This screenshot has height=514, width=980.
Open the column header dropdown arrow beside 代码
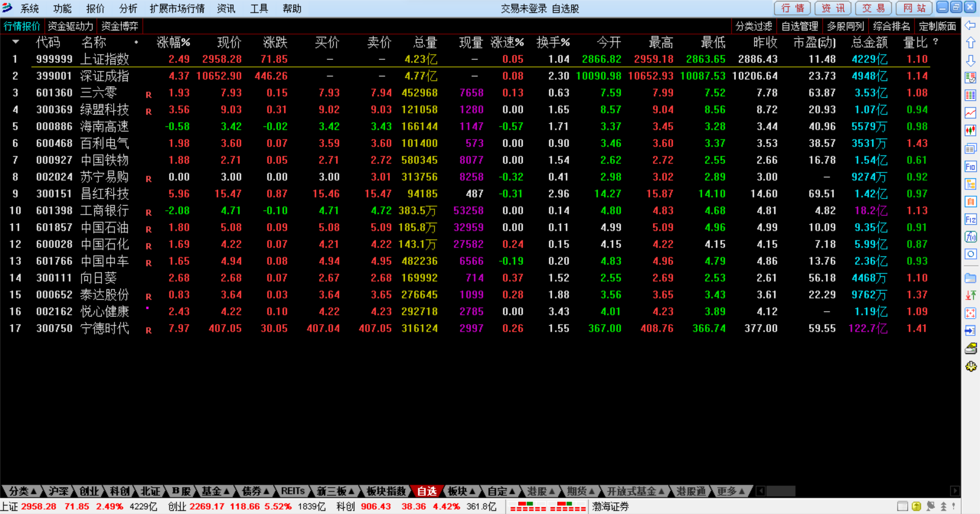[15, 42]
